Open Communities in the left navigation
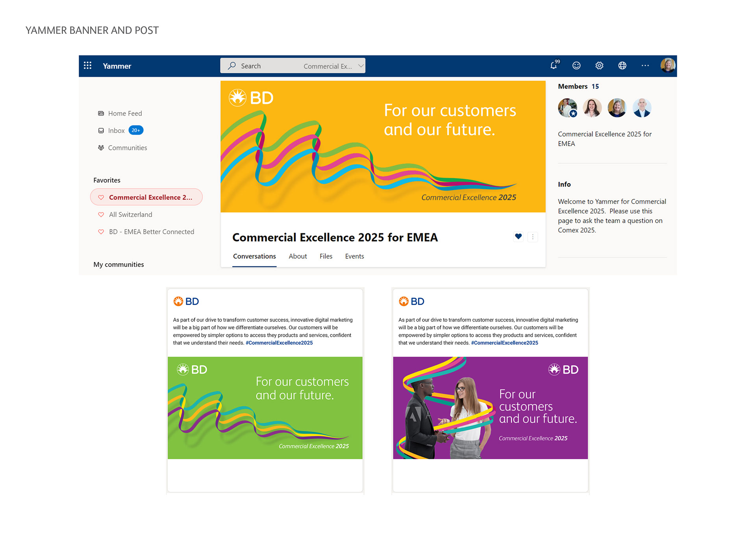The image size is (756, 534). [x=127, y=148]
